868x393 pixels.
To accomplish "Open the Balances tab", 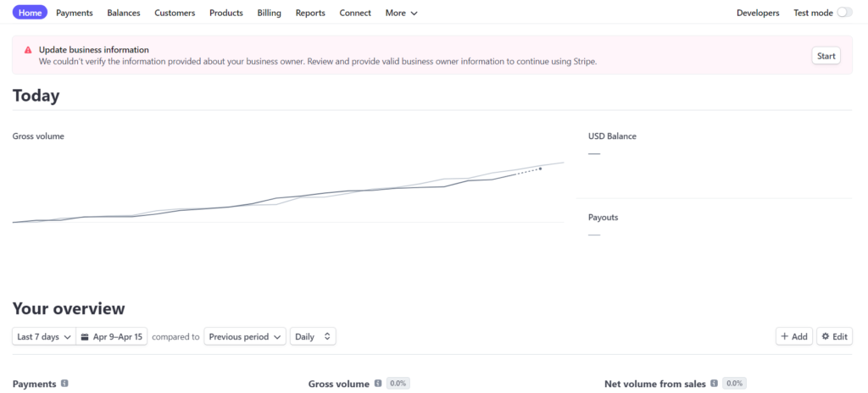I will [x=124, y=13].
